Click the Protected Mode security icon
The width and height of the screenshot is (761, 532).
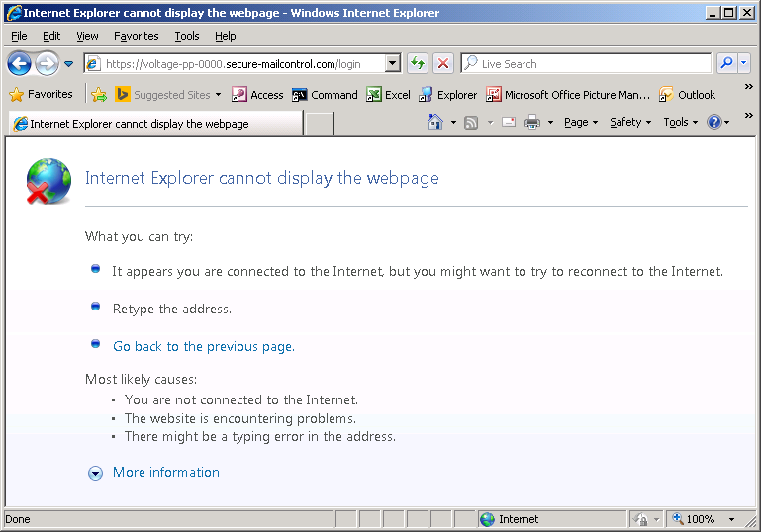coord(640,519)
